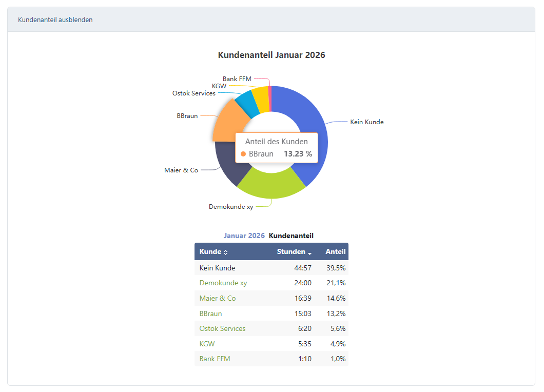The width and height of the screenshot is (544, 392).
Task: Sort table by Kunde column icon
Action: 226,252
